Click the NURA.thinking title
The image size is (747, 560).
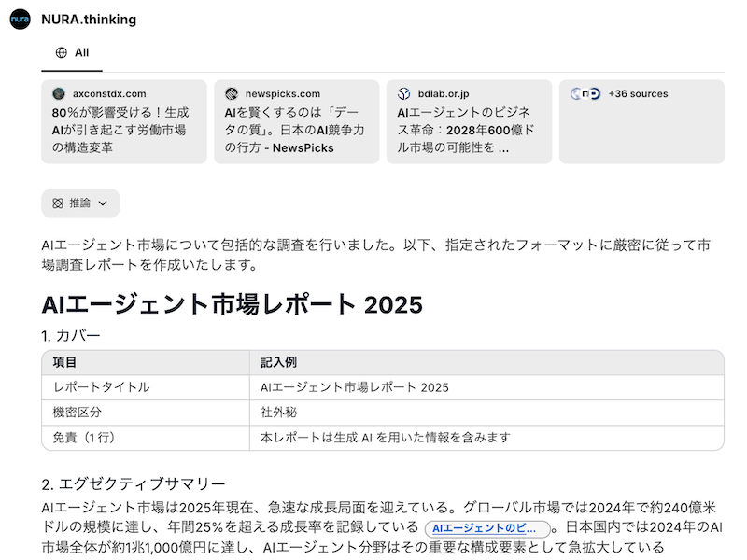coord(89,19)
